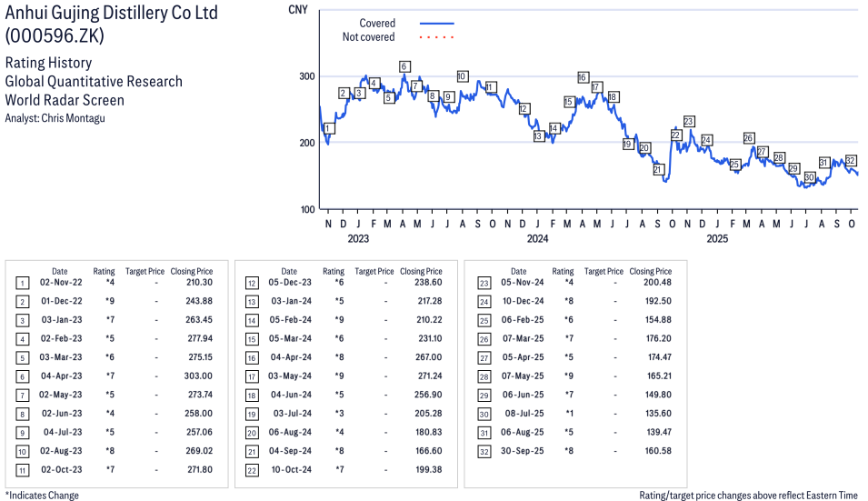This screenshot has width=868, height=501.
Task: Select chart marker 23 on the price line
Action: [x=688, y=122]
